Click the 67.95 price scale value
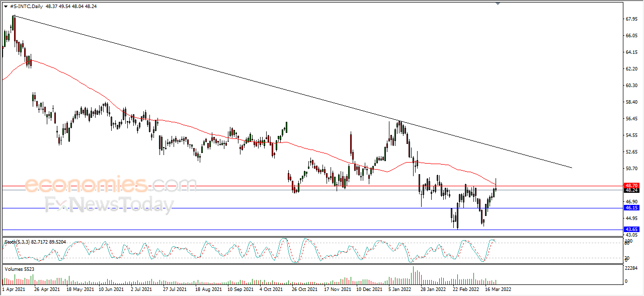The height and width of the screenshot is (296, 644). click(x=631, y=19)
